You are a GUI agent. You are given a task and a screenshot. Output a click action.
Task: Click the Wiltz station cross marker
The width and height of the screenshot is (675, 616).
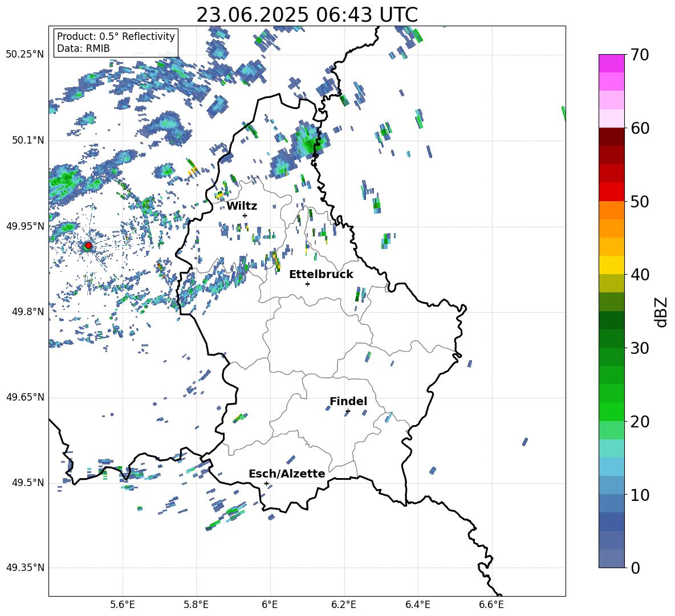tap(245, 215)
